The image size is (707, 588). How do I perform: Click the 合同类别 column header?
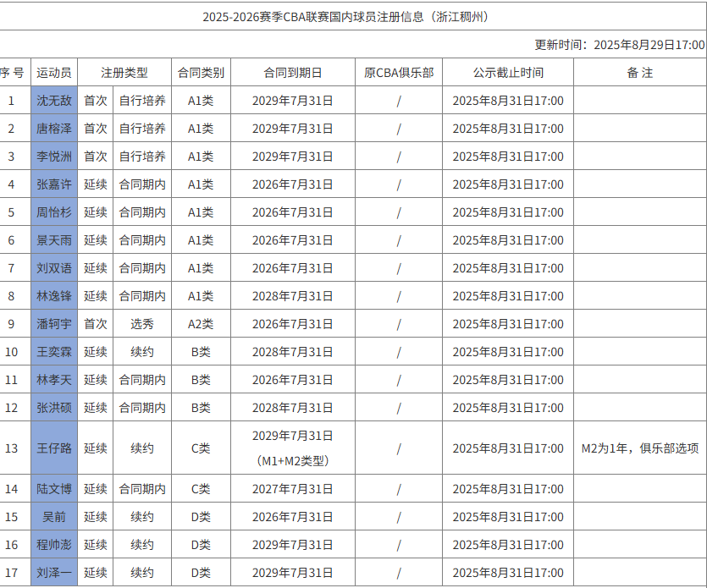[201, 73]
